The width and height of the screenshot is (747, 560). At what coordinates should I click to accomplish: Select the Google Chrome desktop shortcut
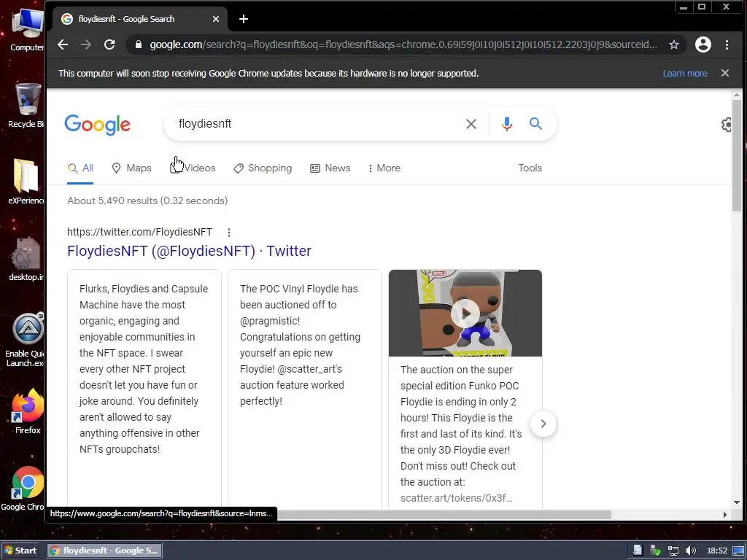(24, 489)
